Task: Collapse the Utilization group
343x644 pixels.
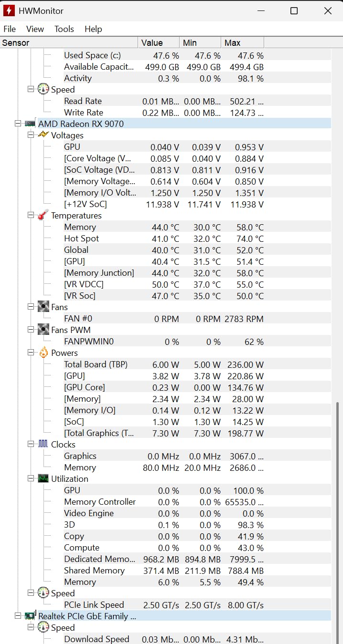Action: point(31,478)
